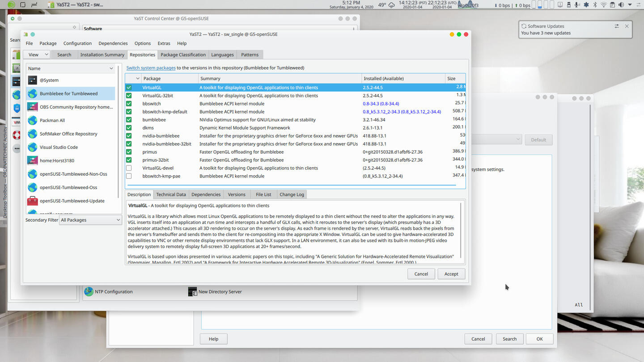Click the openSUSE-Tumbleweed-Update red toolbox icon
The height and width of the screenshot is (362, 644).
pyautogui.click(x=32, y=201)
